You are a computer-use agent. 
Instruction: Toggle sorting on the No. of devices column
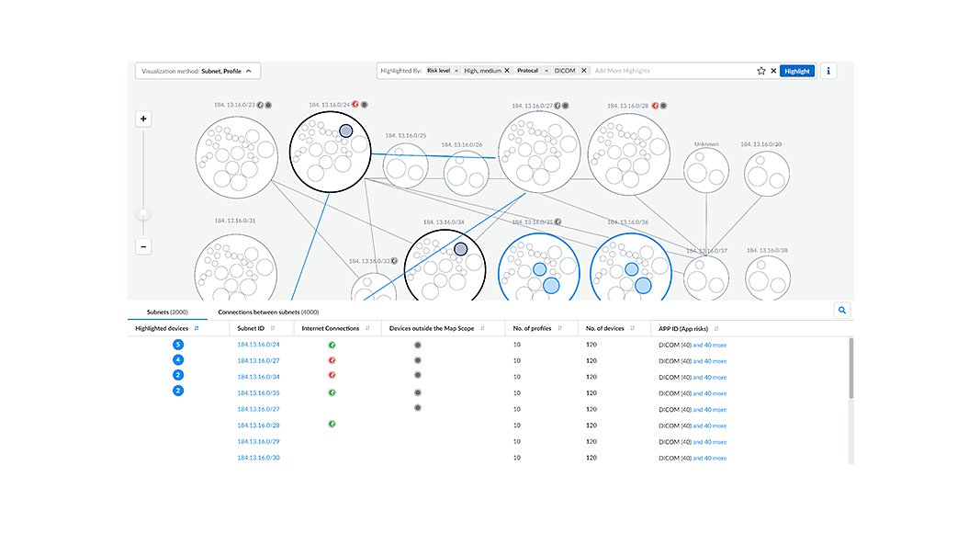[x=633, y=328]
